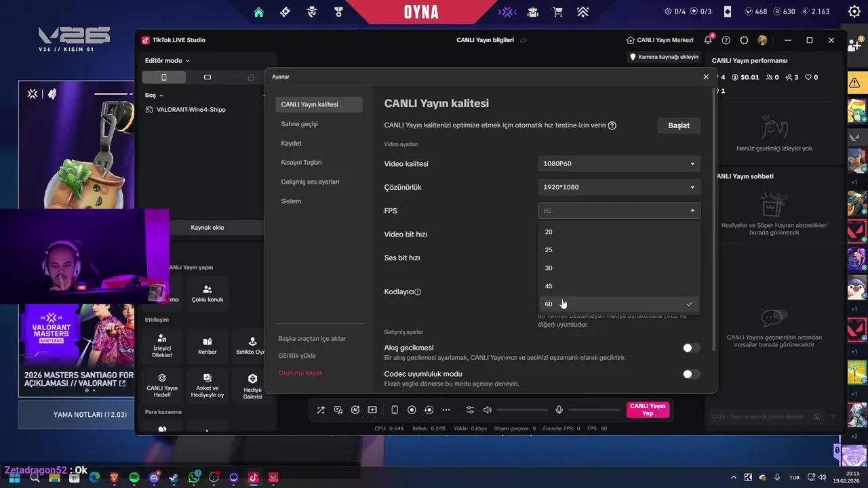Click Başlat speed test button

pyautogui.click(x=679, y=125)
